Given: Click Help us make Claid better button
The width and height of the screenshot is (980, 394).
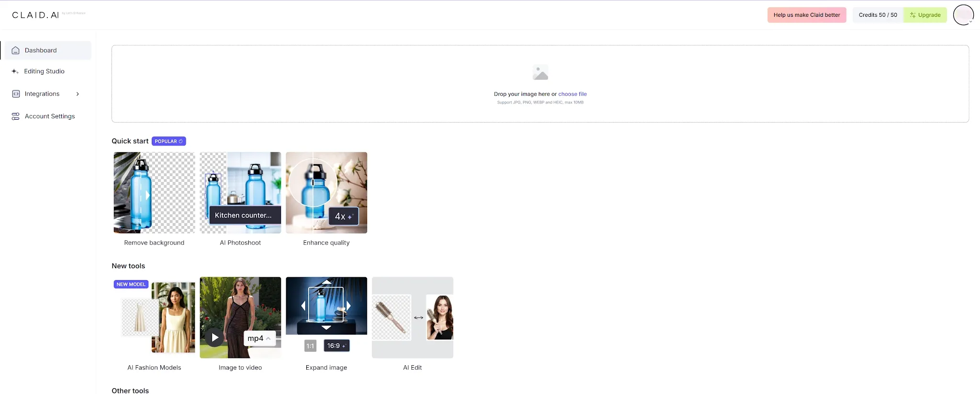Looking at the screenshot, I should click(807, 15).
